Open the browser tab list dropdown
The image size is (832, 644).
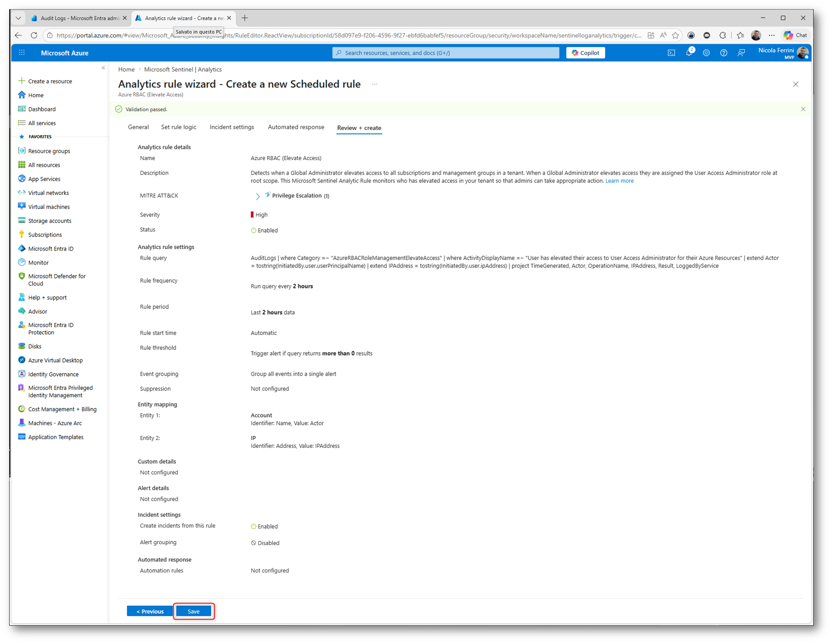point(18,18)
